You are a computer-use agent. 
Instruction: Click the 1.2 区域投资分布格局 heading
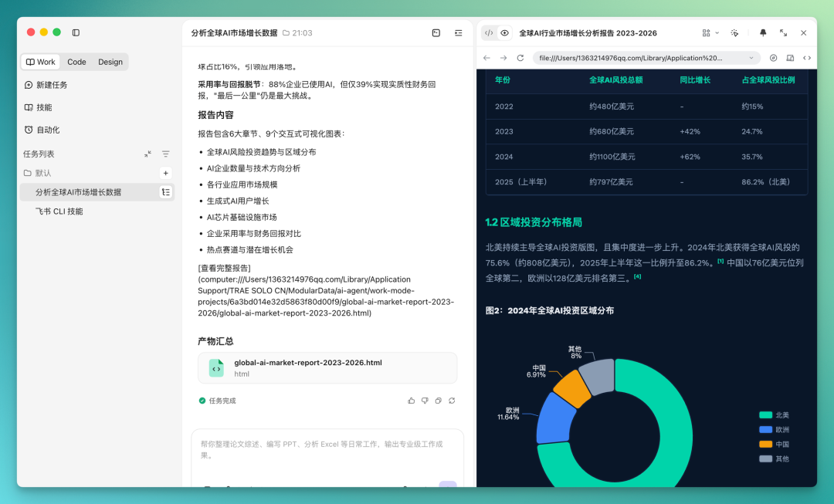534,222
